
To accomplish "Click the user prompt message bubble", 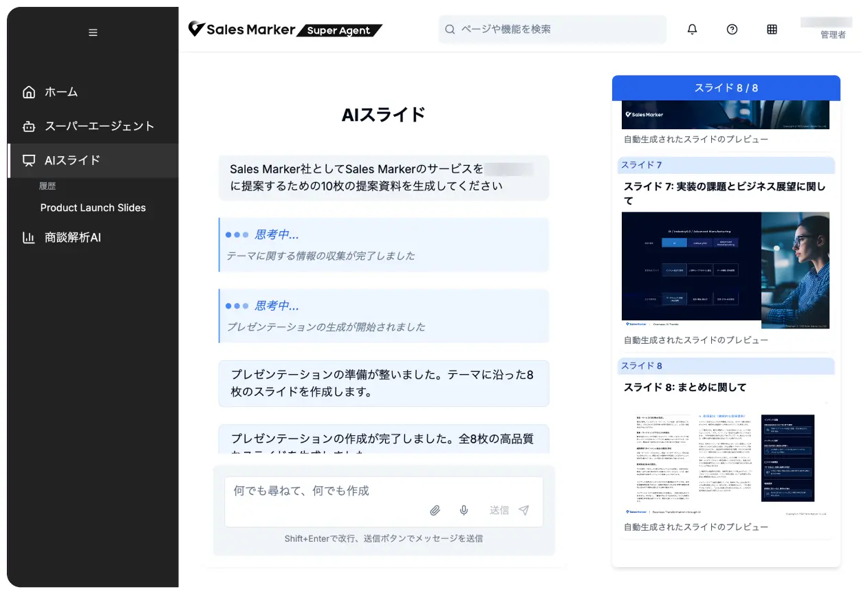I will coord(384,177).
